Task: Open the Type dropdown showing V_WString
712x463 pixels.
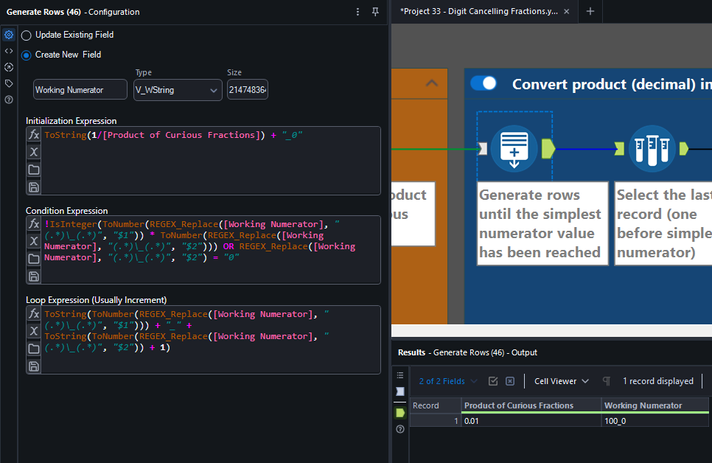Action: pyautogui.click(x=177, y=90)
